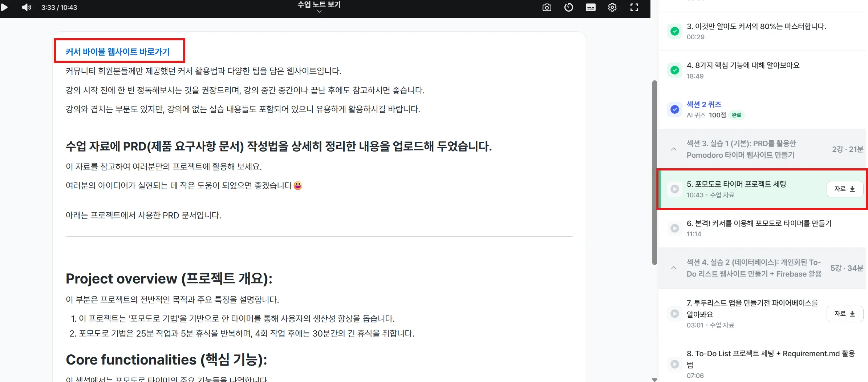Screen dimensions: 868x382
Task: Open the 섹션 2 퀴즈 link
Action: (704, 104)
